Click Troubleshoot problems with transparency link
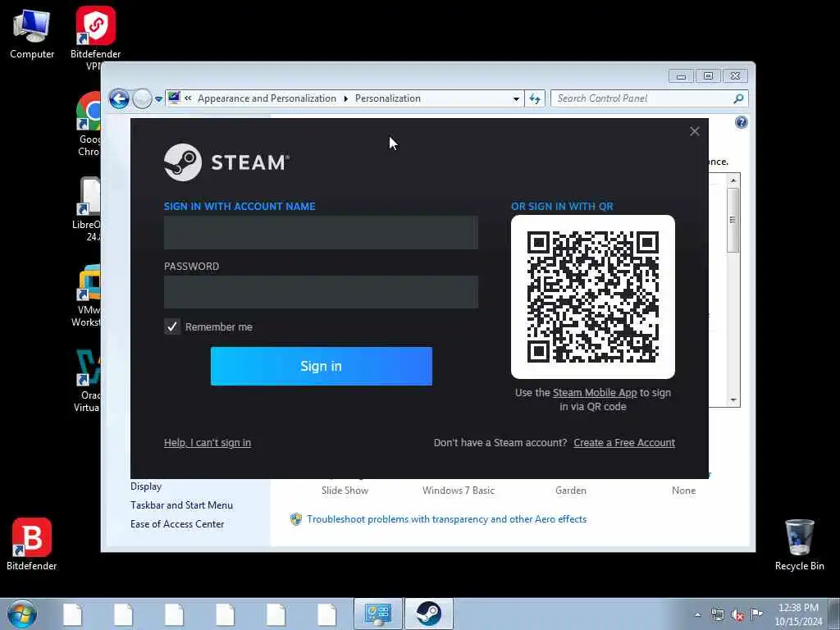Screen dimensions: 840x630 pyautogui.click(x=447, y=519)
